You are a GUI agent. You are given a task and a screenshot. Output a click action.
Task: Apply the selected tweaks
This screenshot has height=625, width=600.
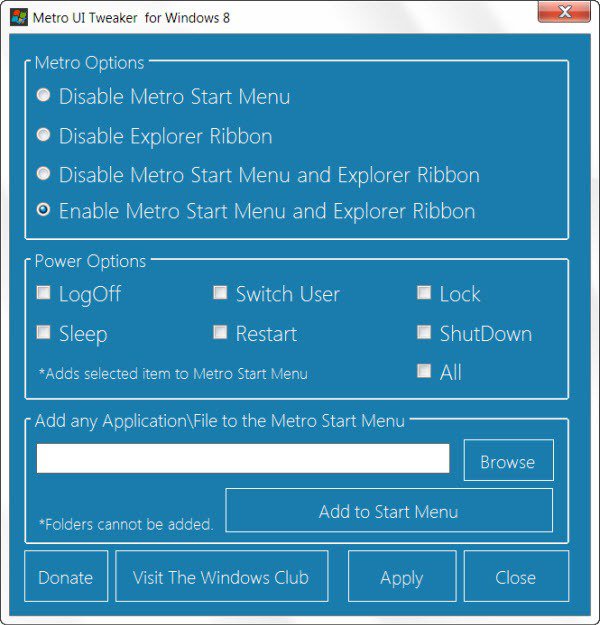click(x=401, y=577)
